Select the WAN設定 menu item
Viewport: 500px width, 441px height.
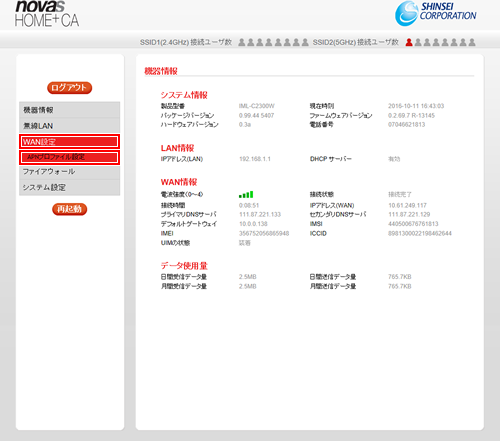pyautogui.click(x=69, y=142)
